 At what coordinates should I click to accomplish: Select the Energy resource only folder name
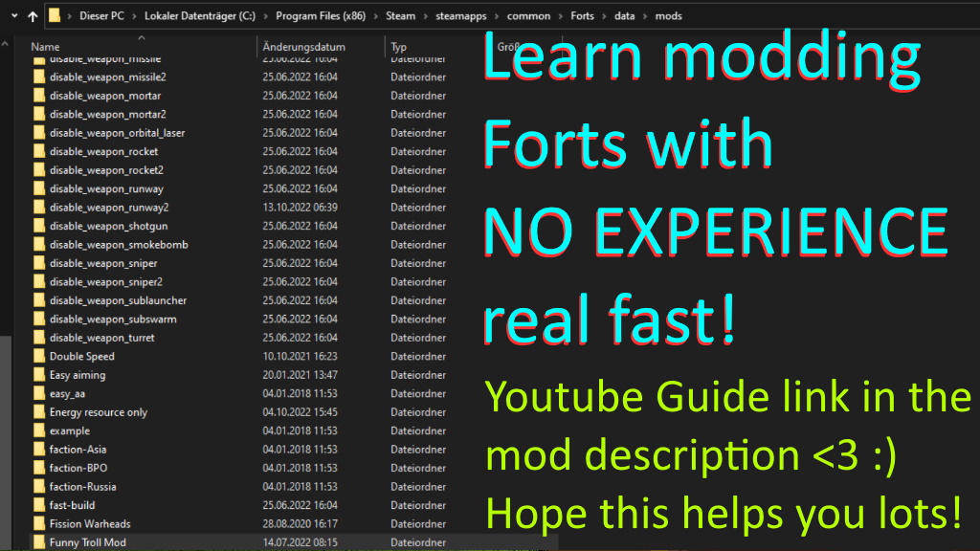[x=99, y=412]
